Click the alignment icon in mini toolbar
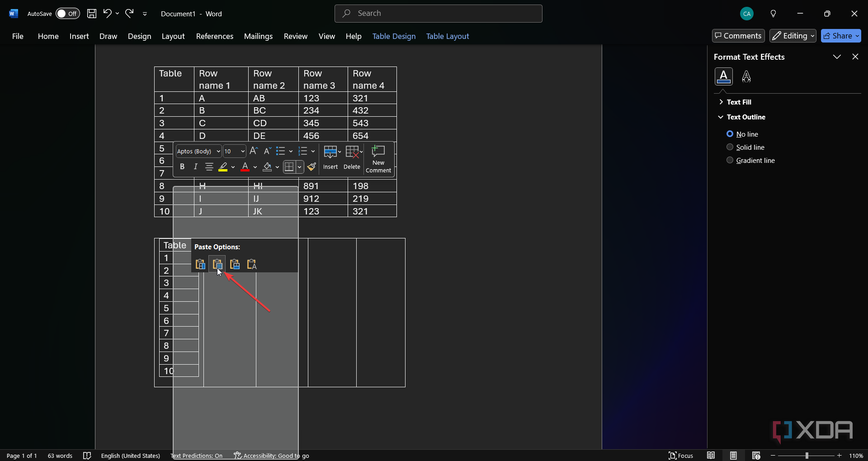 pos(209,167)
